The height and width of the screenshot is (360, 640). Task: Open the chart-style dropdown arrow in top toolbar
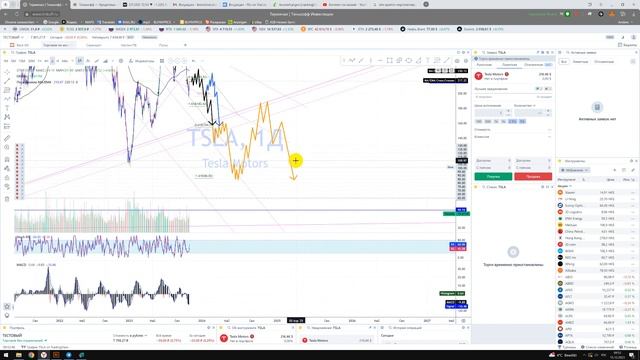(x=113, y=61)
